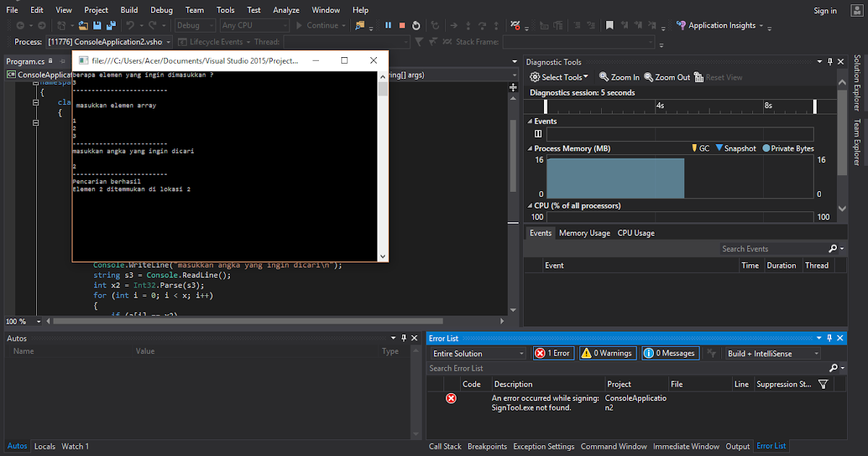Click the breakpoint toolbar icon with the red dot

click(x=515, y=25)
